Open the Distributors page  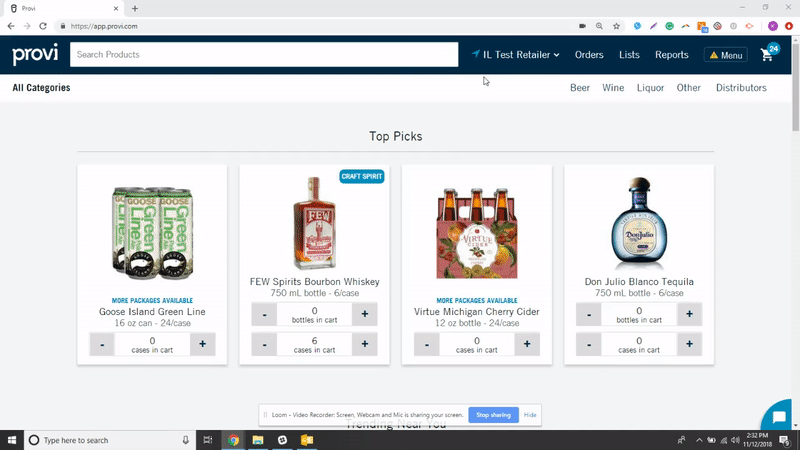coord(741,88)
